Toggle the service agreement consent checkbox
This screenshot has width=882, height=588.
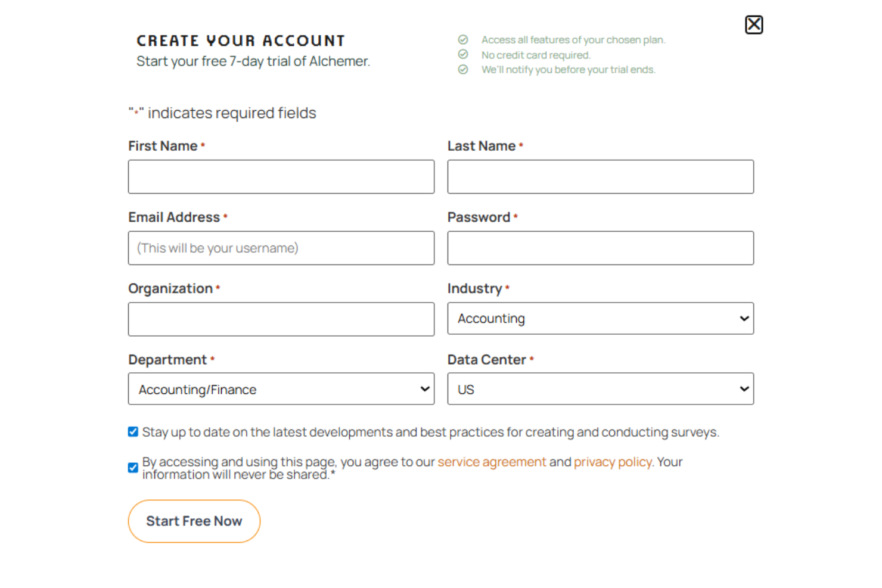tap(133, 468)
